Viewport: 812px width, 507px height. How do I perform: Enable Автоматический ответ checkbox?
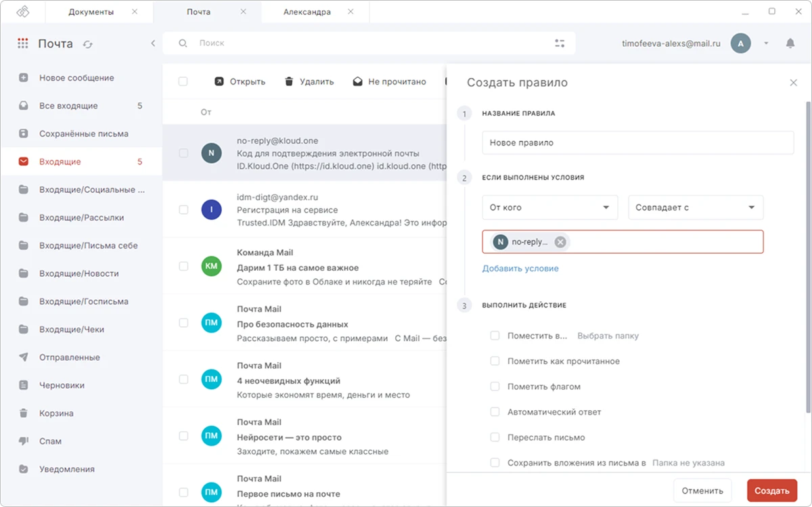pyautogui.click(x=495, y=412)
